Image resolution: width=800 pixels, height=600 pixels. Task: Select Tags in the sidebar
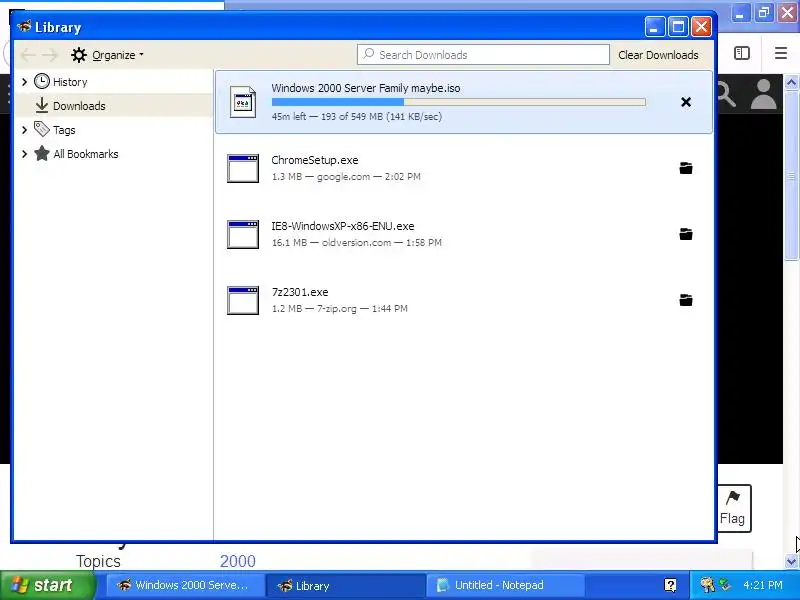pyautogui.click(x=64, y=130)
